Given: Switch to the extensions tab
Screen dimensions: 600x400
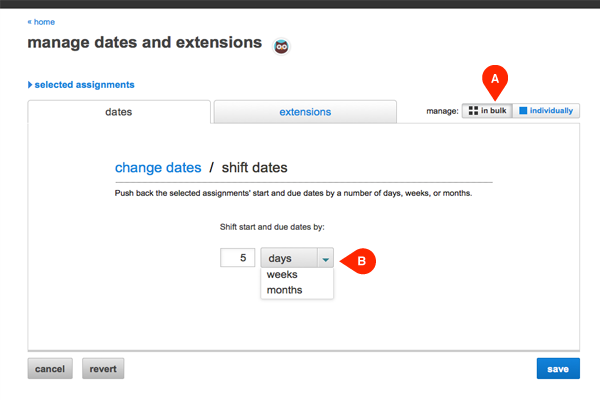Looking at the screenshot, I should click(305, 112).
